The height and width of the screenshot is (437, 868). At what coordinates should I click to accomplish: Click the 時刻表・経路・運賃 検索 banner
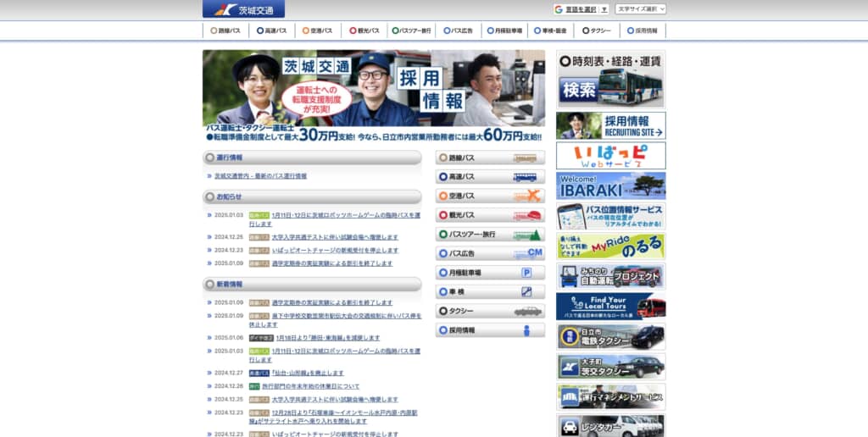click(x=611, y=79)
